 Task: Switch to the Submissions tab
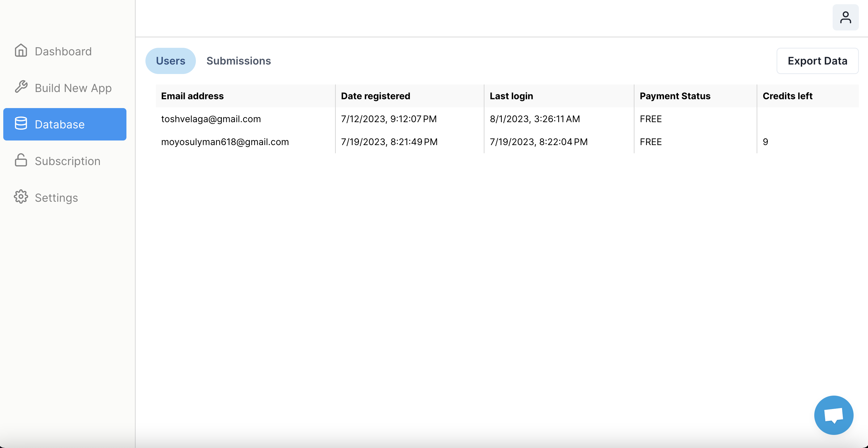[238, 61]
